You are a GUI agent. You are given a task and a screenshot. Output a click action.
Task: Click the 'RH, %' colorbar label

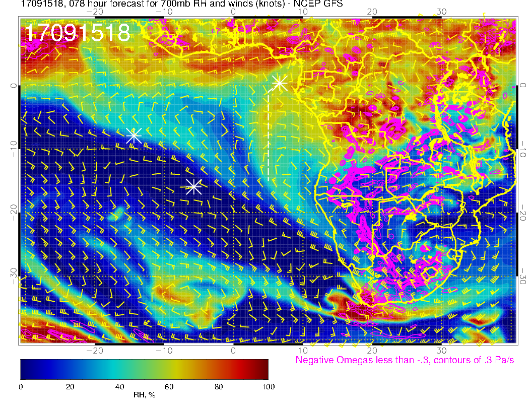(x=144, y=395)
